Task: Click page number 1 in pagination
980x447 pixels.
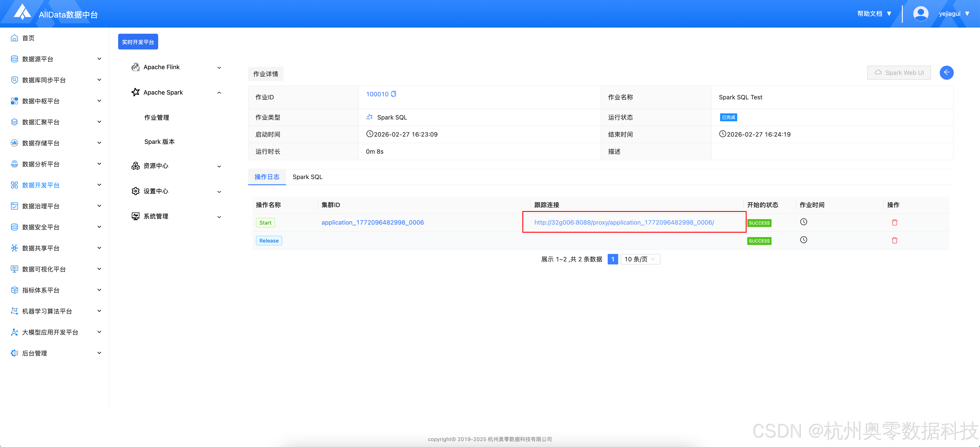Action: point(612,259)
